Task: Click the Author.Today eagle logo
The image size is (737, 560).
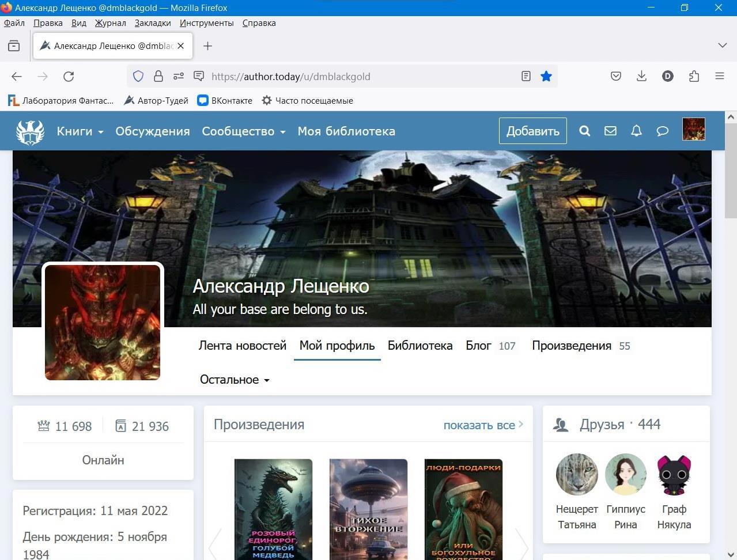Action: point(30,131)
